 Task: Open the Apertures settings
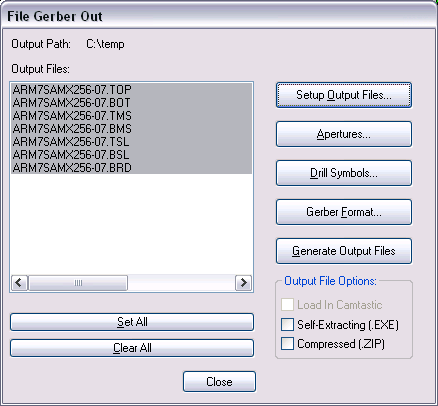click(344, 134)
